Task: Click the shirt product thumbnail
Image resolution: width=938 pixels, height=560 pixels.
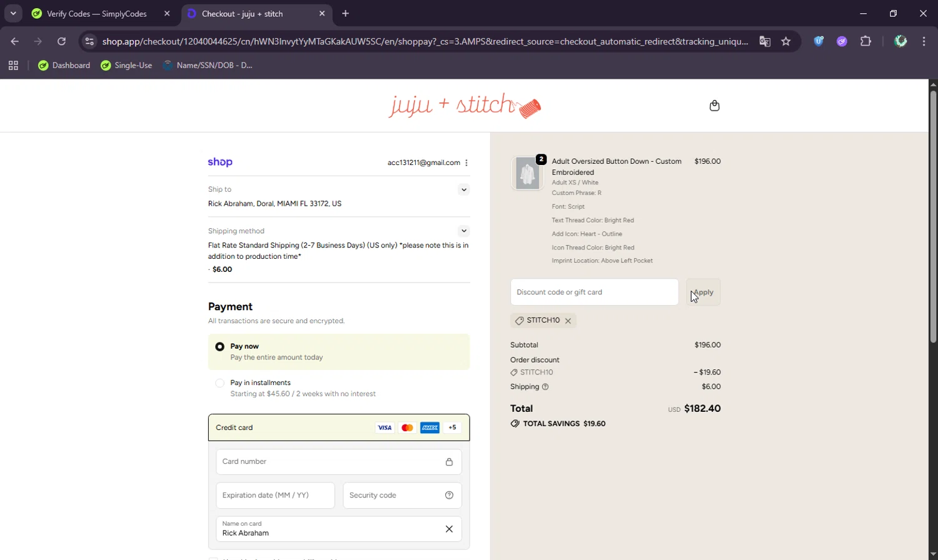Action: [x=527, y=173]
